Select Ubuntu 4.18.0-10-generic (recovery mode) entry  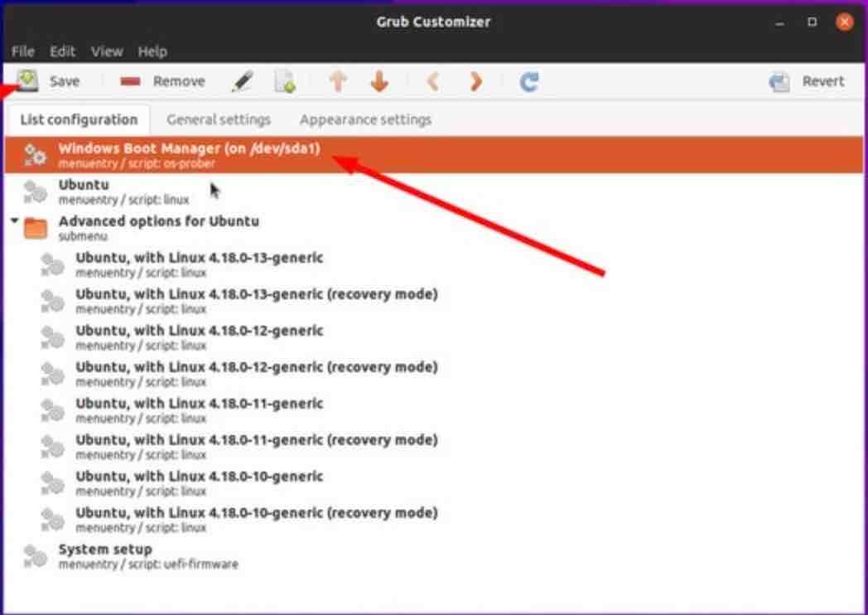coord(433,520)
